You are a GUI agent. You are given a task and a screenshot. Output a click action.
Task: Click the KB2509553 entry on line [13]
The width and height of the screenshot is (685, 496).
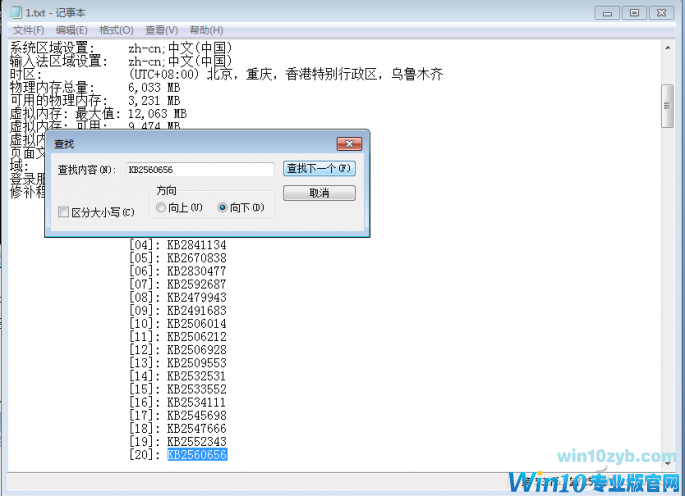pyautogui.click(x=197, y=363)
